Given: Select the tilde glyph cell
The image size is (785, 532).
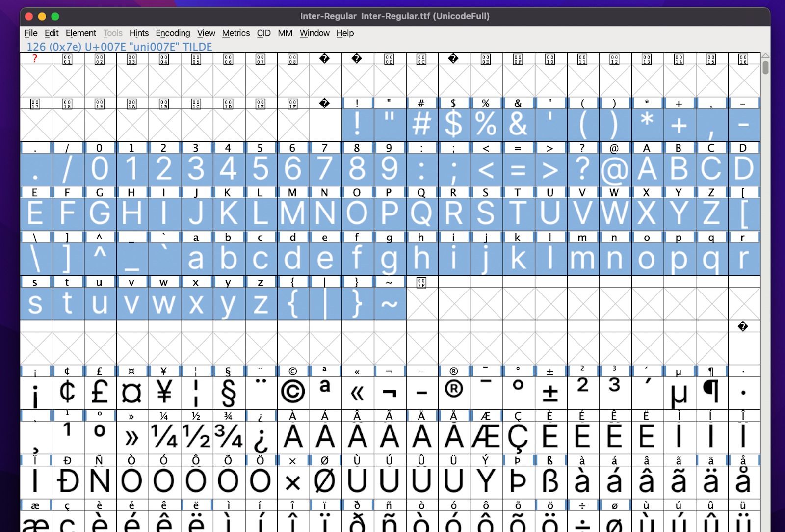Looking at the screenshot, I should (390, 303).
